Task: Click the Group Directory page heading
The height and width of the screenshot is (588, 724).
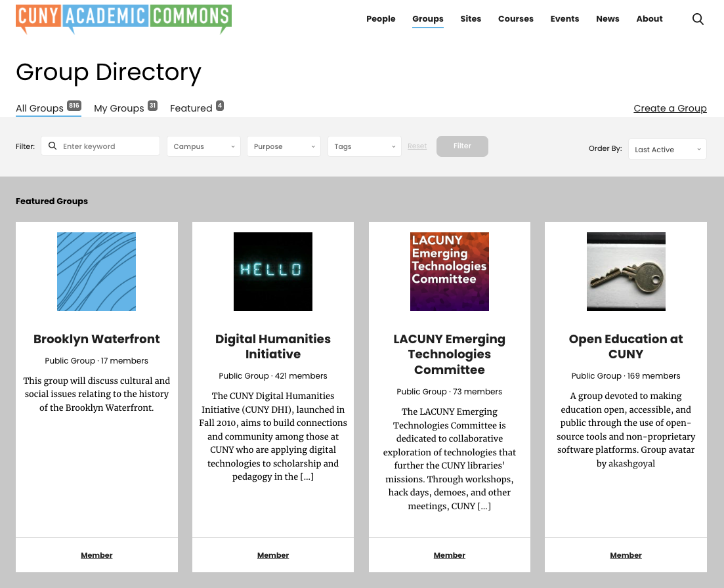Action: click(108, 72)
